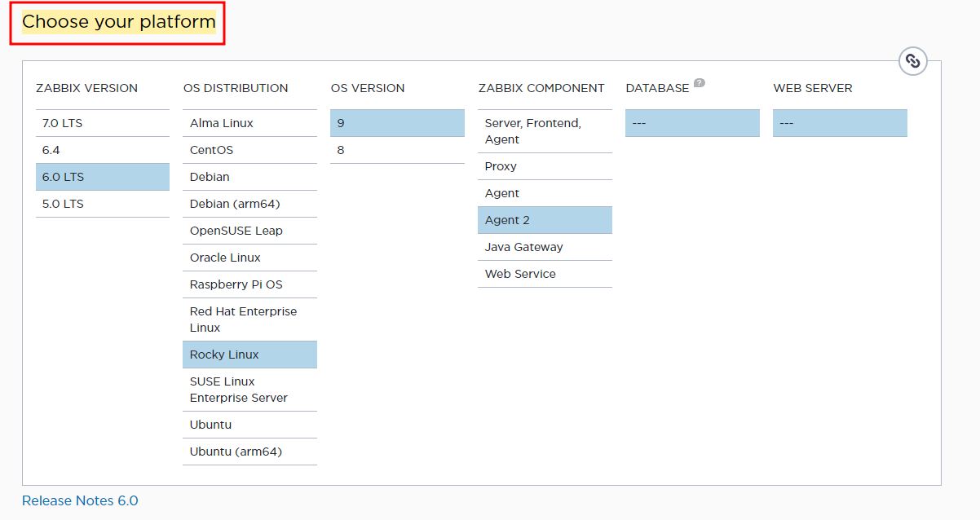Choose Oracle Linux distribution
Image resolution: width=980 pixels, height=520 pixels.
click(x=249, y=258)
